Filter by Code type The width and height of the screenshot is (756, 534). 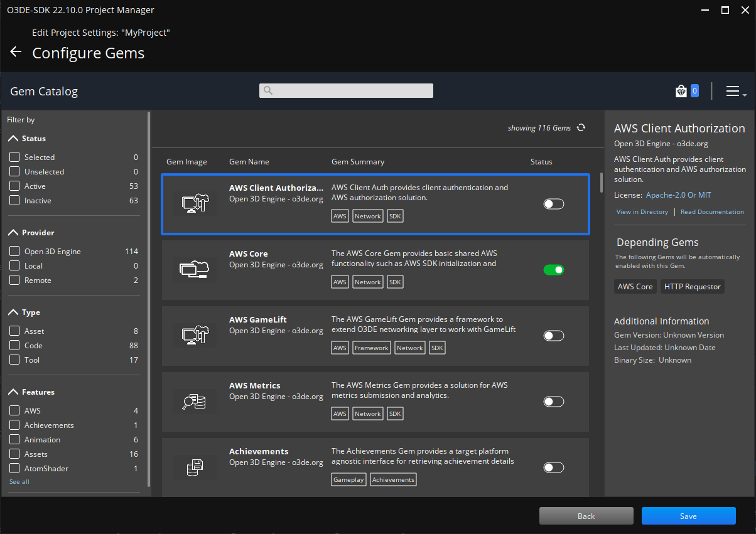[x=14, y=345]
